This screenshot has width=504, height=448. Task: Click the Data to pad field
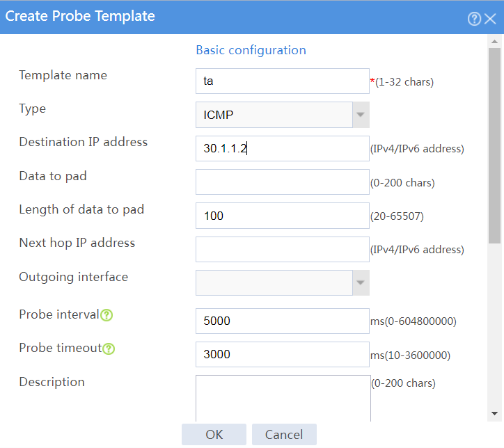point(283,182)
